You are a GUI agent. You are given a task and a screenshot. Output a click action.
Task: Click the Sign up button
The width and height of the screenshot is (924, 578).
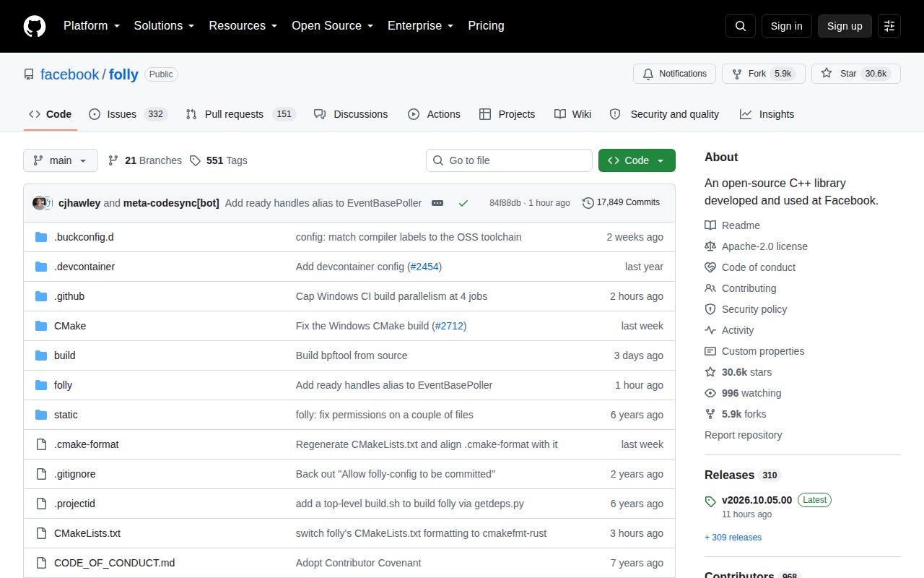click(845, 26)
